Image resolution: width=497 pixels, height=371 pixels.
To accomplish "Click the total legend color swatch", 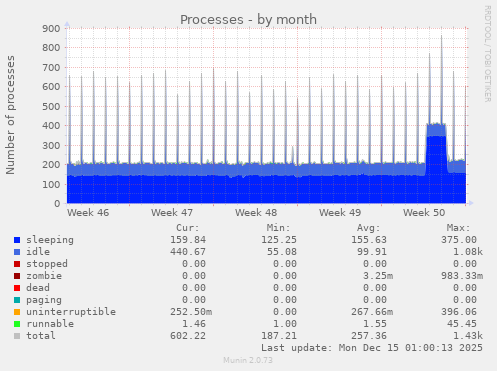I will (x=17, y=336).
